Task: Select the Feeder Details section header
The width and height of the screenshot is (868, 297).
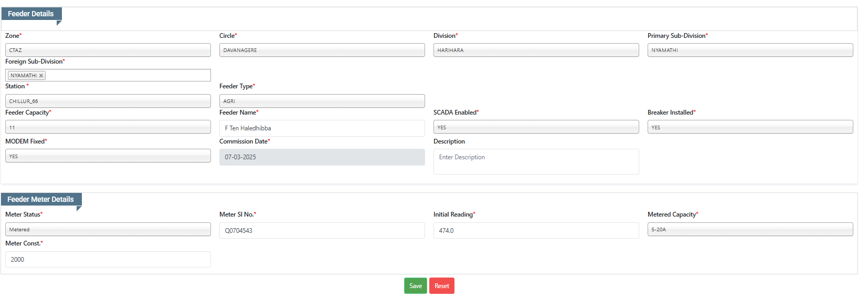Action: tap(31, 14)
